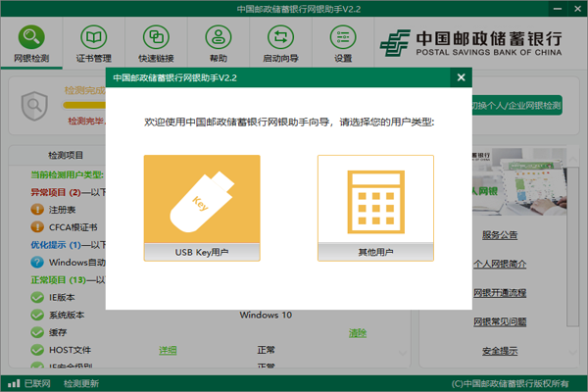Viewport: 588px width, 392px height.
Task: Click the USB Key用户 button label
Action: [x=202, y=253]
